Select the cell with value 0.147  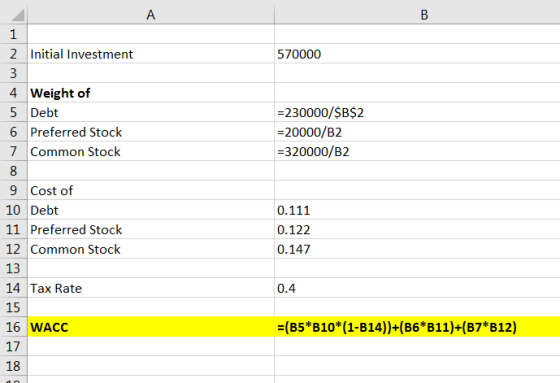coord(417,249)
